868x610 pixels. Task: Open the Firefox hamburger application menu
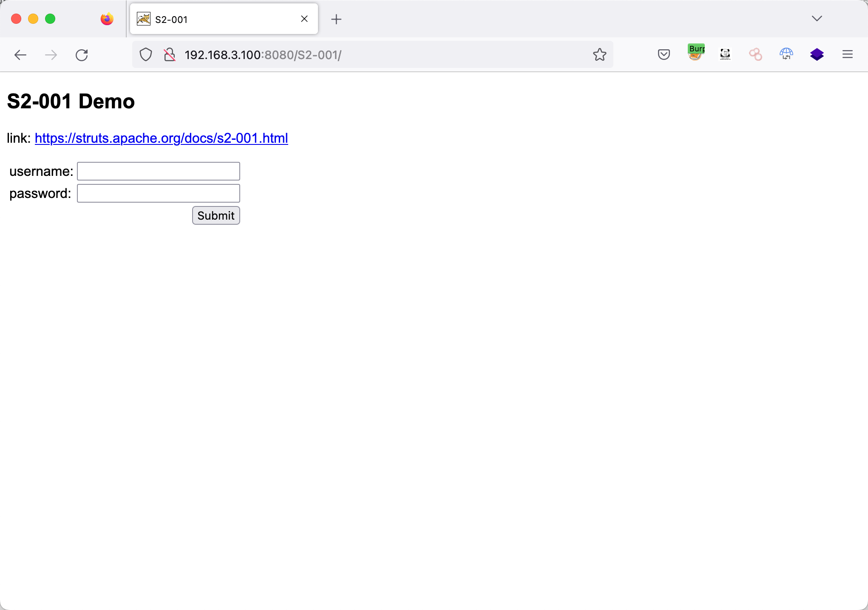847,54
